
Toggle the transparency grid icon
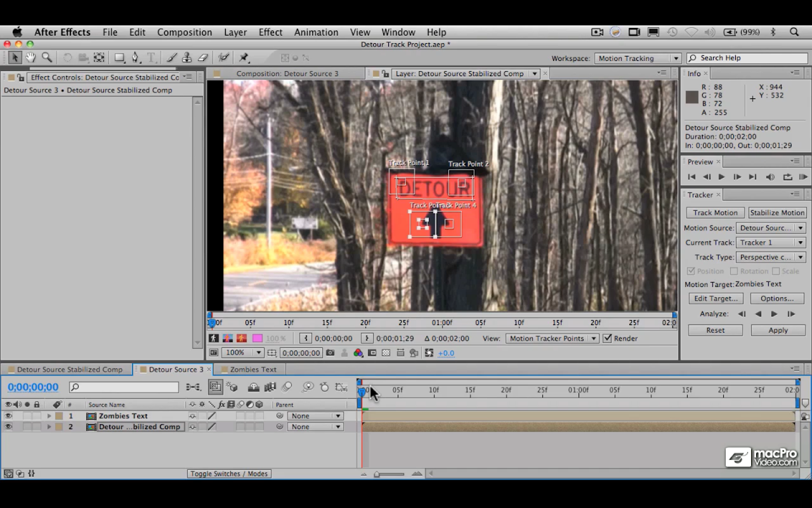386,353
